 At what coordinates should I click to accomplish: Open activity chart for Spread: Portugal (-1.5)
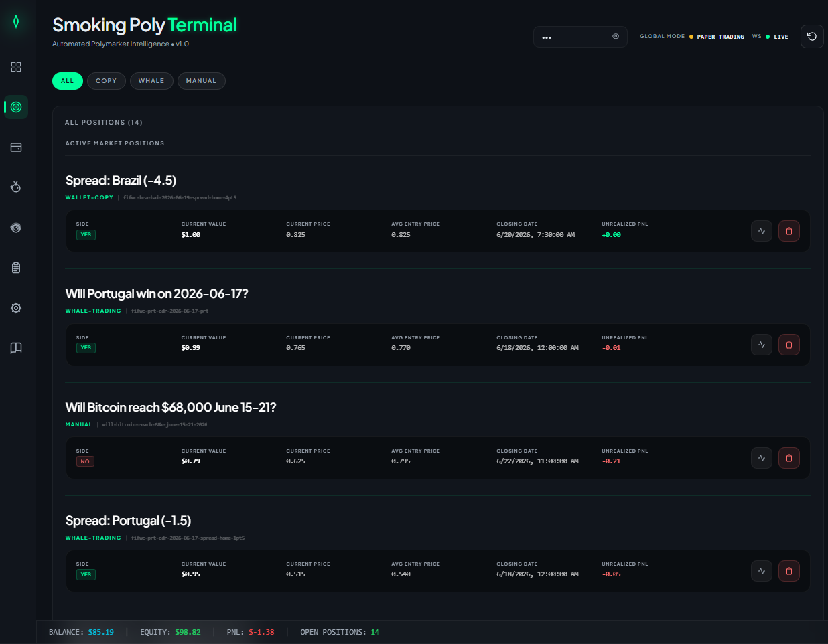762,571
